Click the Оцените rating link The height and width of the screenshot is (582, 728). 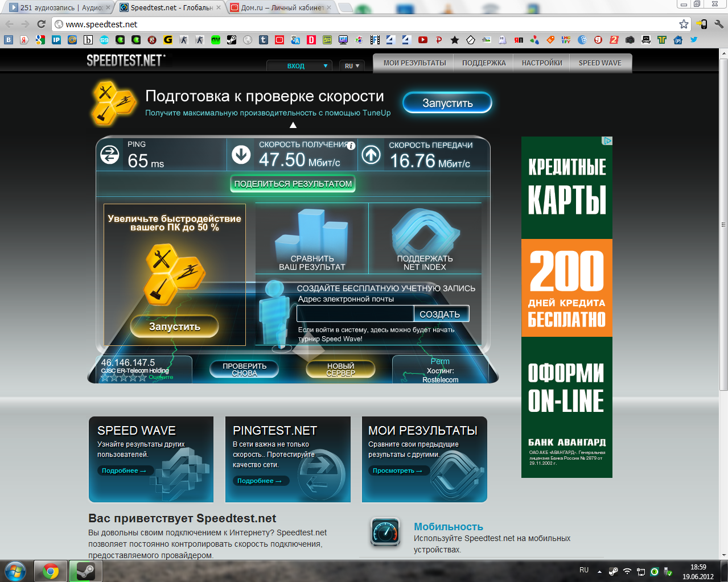pos(161,377)
